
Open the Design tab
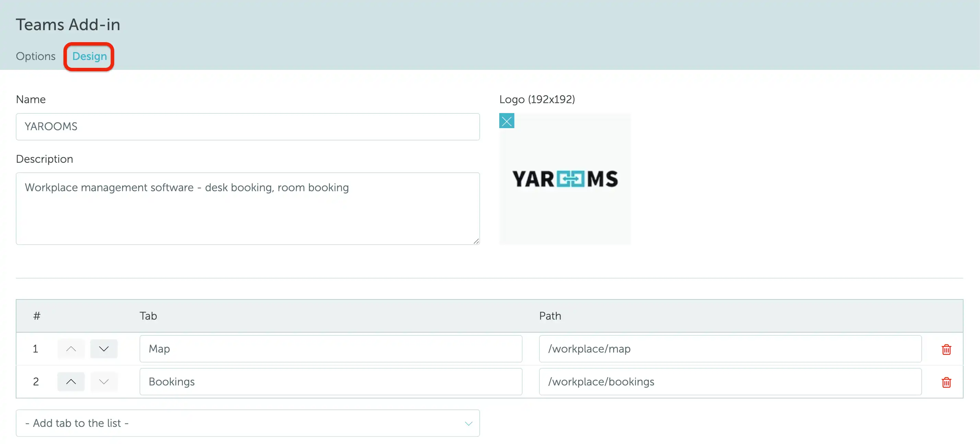point(89,56)
